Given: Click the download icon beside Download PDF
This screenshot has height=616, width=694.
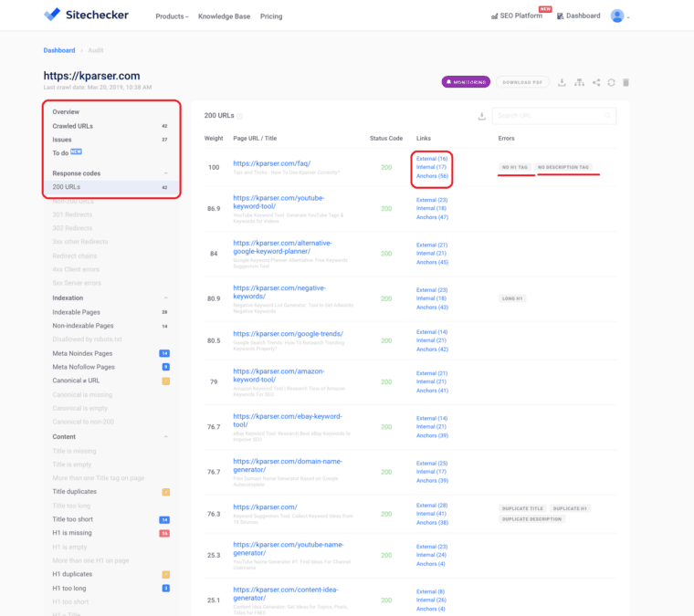Looking at the screenshot, I should [563, 82].
